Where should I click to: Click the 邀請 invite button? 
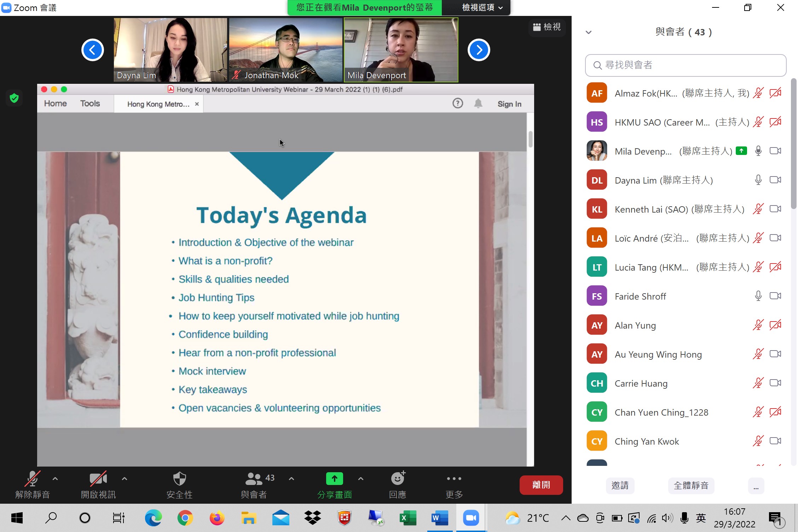(x=620, y=485)
